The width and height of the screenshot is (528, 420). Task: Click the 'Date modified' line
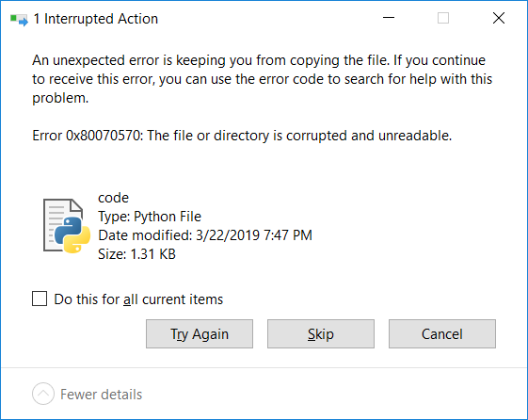tap(205, 235)
